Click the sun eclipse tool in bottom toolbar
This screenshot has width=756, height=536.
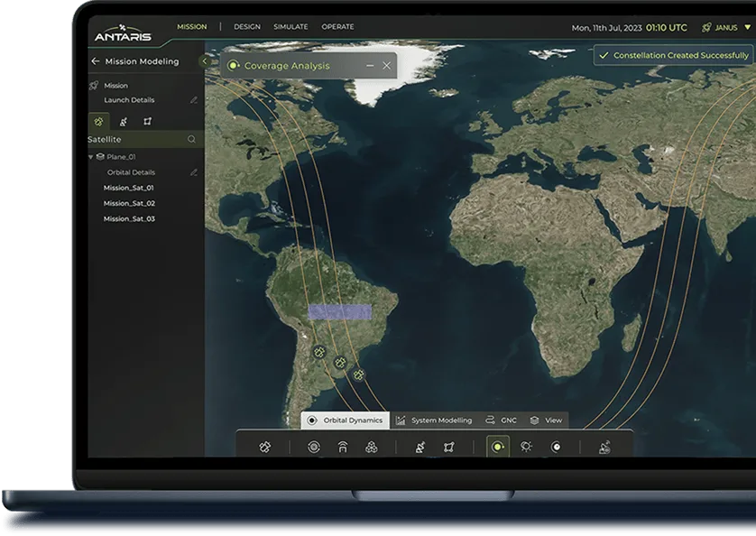click(x=527, y=447)
